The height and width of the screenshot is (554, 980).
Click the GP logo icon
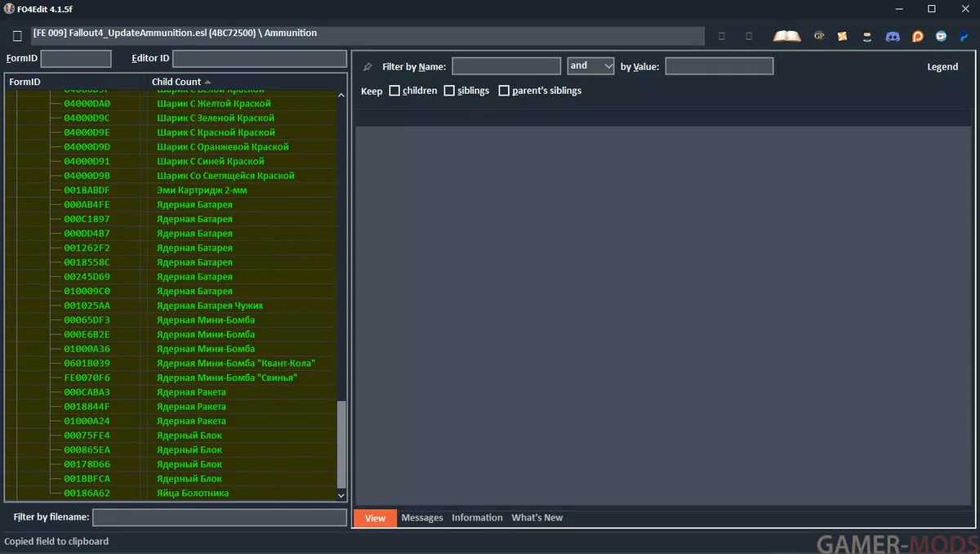click(x=819, y=36)
